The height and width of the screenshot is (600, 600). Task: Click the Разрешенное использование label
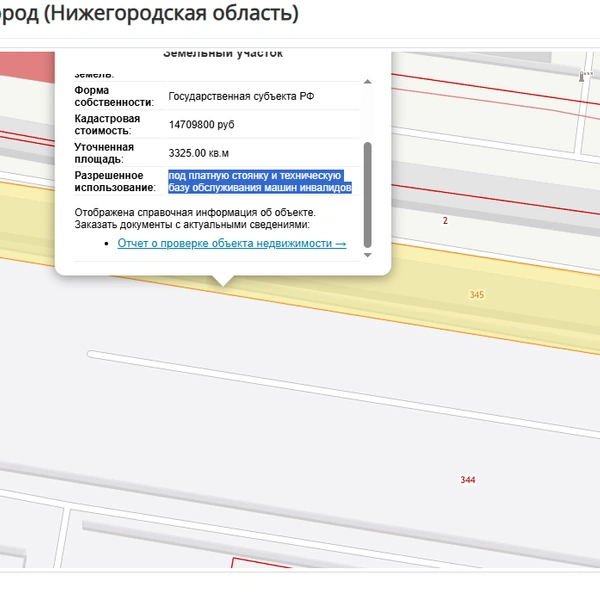click(x=115, y=181)
